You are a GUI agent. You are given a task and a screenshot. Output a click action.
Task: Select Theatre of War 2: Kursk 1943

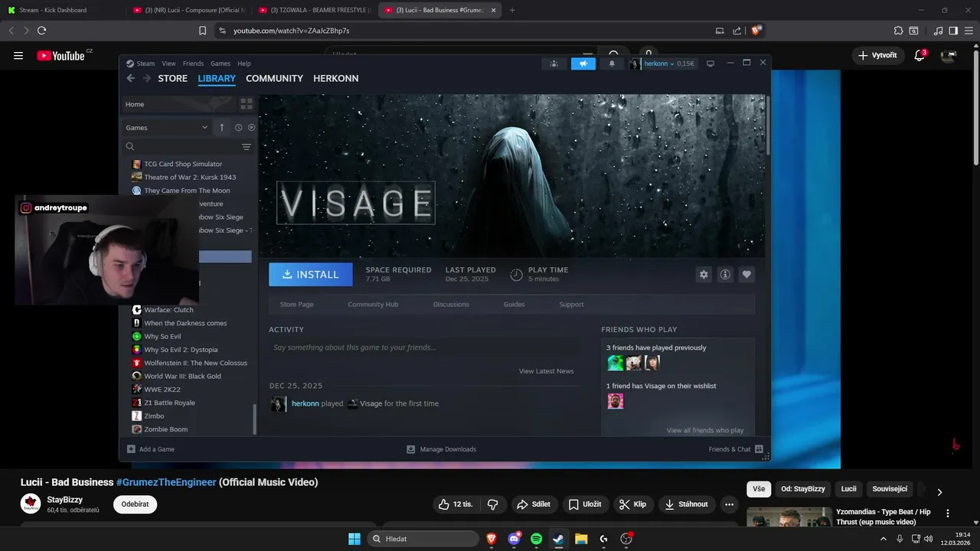pos(190,177)
